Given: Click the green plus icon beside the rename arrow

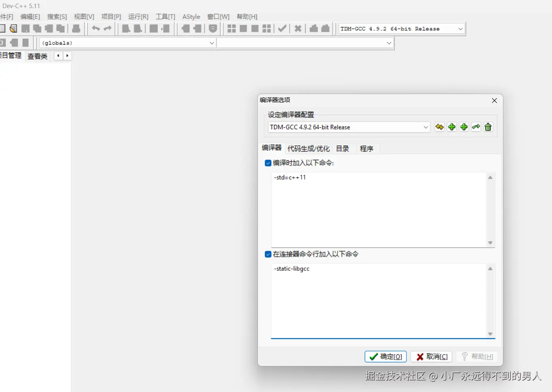Looking at the screenshot, I should [464, 127].
